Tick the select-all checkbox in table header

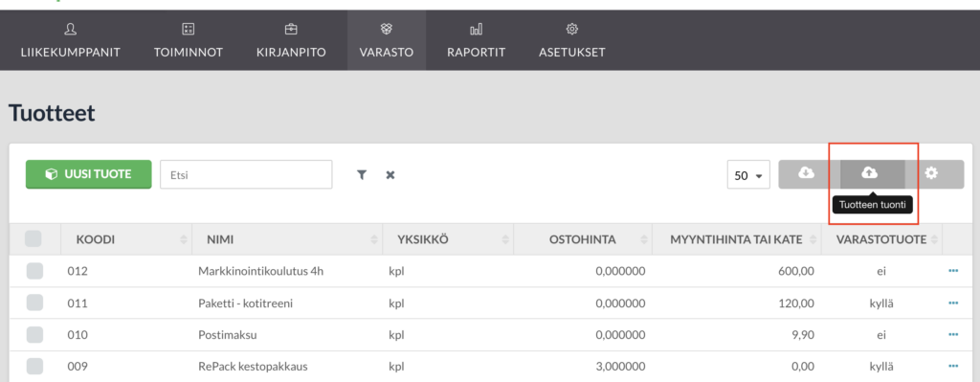click(x=33, y=238)
